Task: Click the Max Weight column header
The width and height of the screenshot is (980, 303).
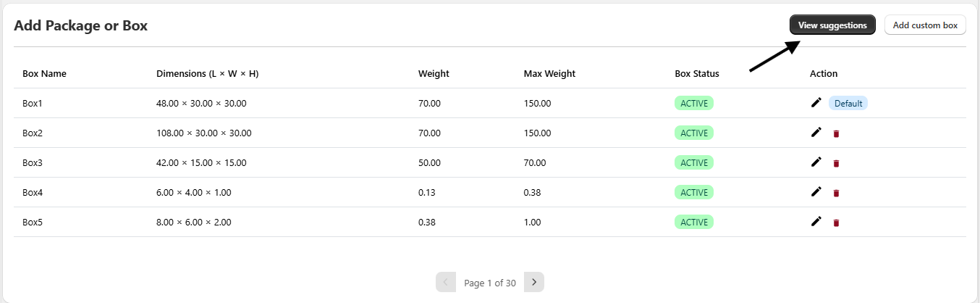Action: [549, 73]
